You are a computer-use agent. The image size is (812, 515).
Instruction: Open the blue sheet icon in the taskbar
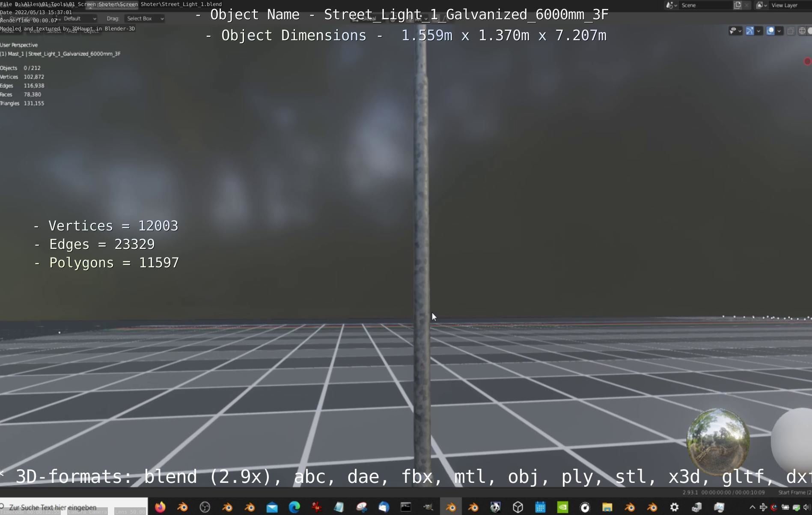click(x=339, y=507)
